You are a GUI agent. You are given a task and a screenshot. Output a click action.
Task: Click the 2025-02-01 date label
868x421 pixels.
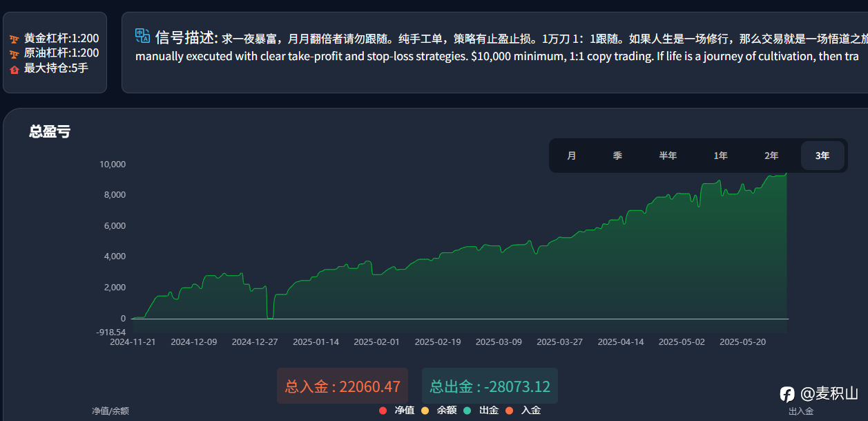377,342
